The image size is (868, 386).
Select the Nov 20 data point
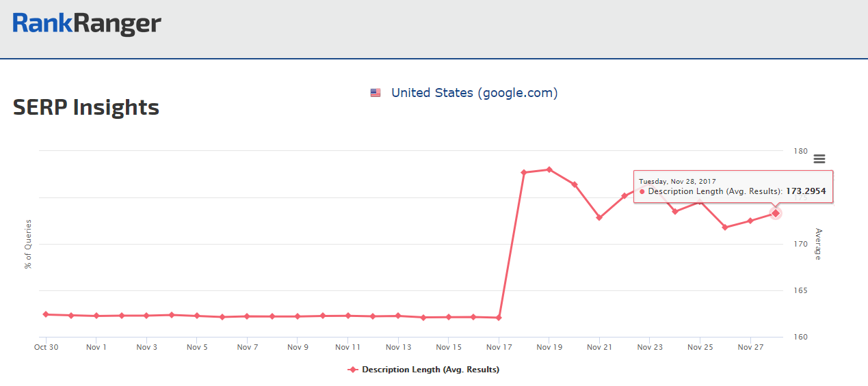point(575,184)
